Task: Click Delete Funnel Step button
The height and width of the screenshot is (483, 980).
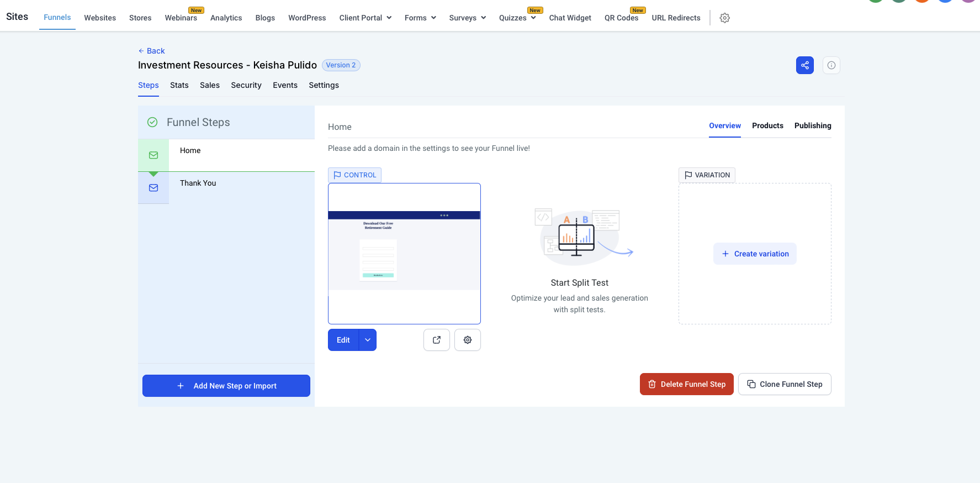Action: click(687, 384)
